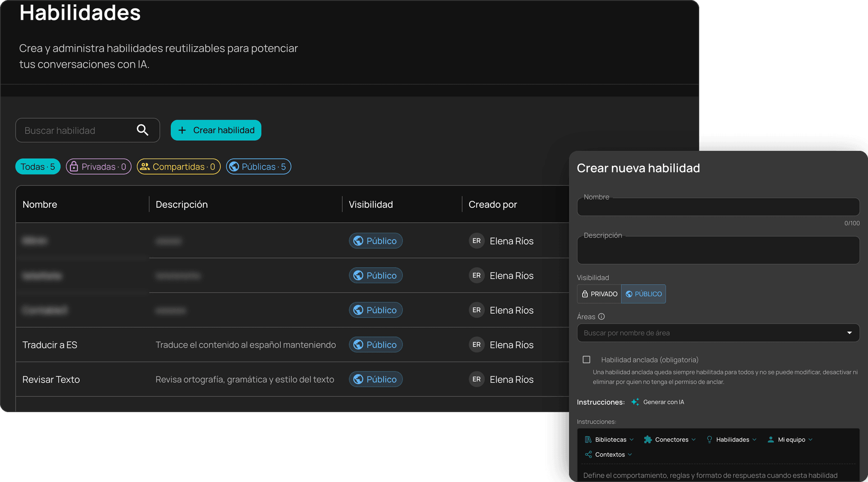Set visibility to PÚBLICO

click(643, 294)
